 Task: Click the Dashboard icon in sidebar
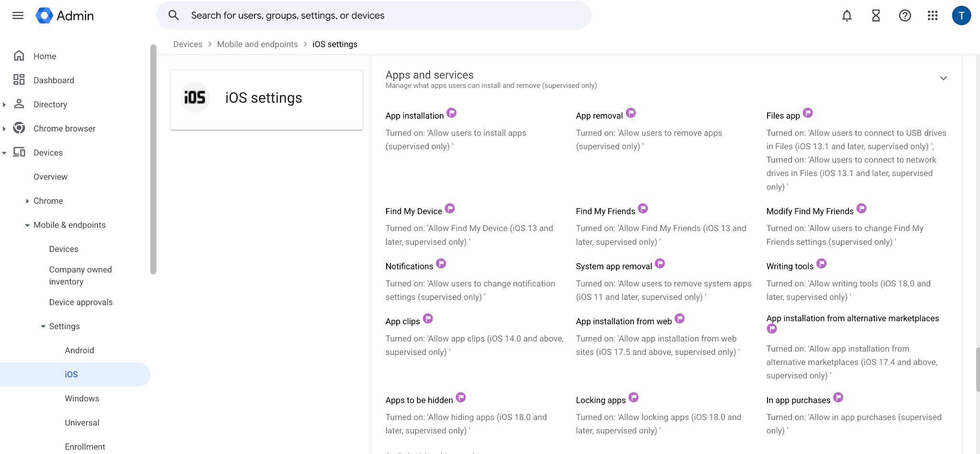pyautogui.click(x=19, y=80)
